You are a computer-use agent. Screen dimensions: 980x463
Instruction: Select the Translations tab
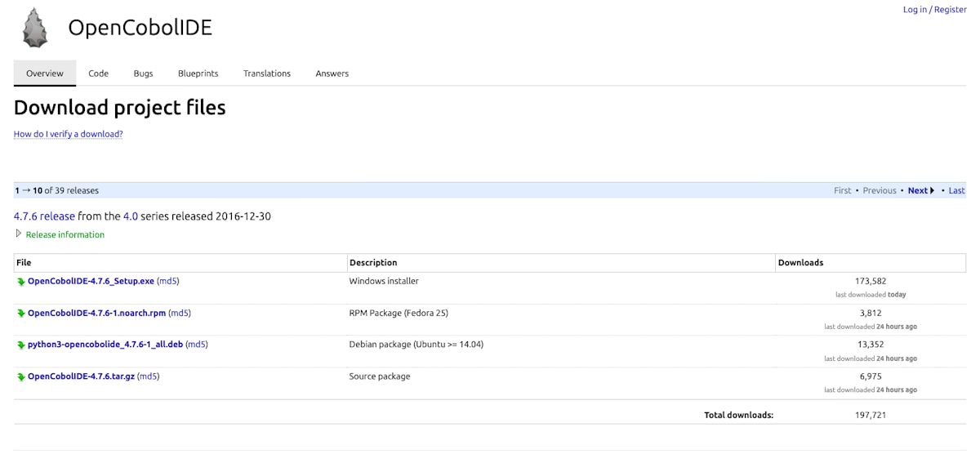coord(266,73)
